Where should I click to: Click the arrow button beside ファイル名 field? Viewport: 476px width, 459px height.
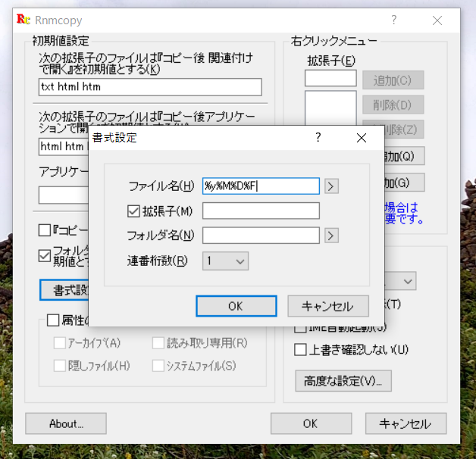click(x=331, y=186)
